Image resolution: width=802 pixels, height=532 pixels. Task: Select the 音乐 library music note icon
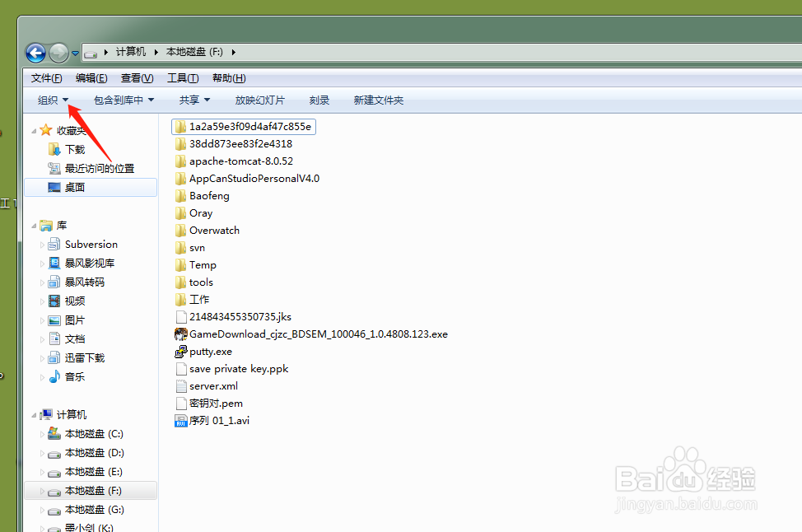point(54,376)
